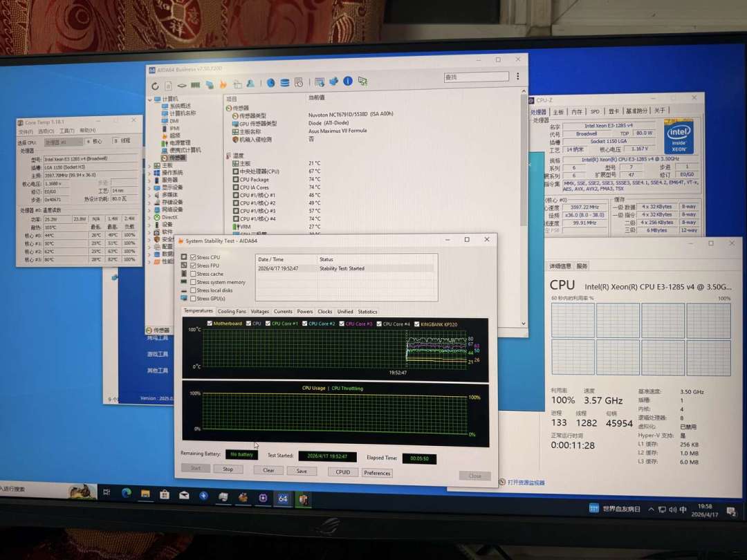The width and height of the screenshot is (747, 560).
Task: Show hidden system tray icons chevron
Action: pos(651,509)
